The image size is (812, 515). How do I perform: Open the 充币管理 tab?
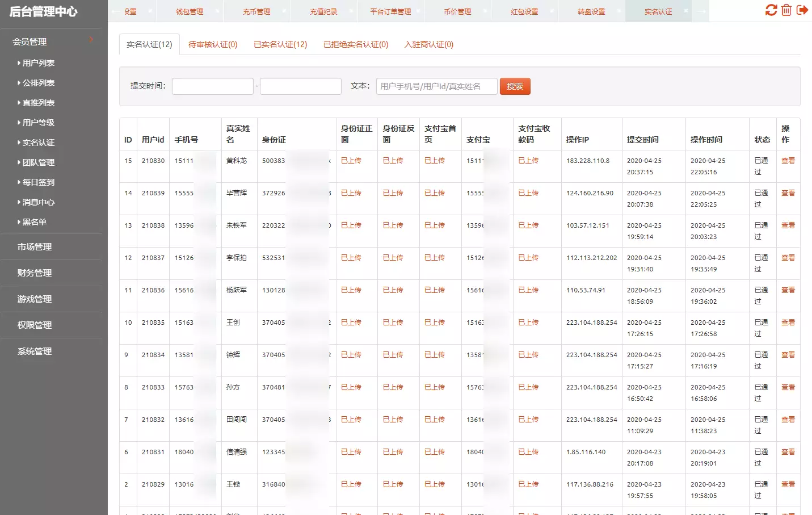pos(256,12)
